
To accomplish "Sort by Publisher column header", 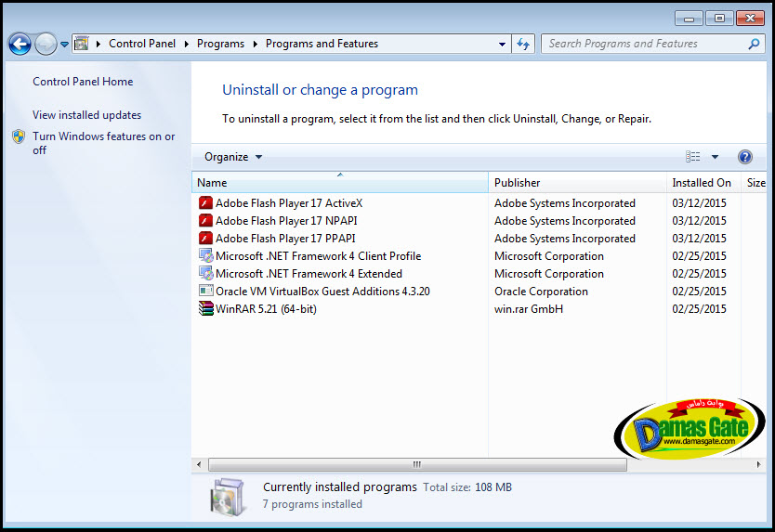I will [x=577, y=183].
